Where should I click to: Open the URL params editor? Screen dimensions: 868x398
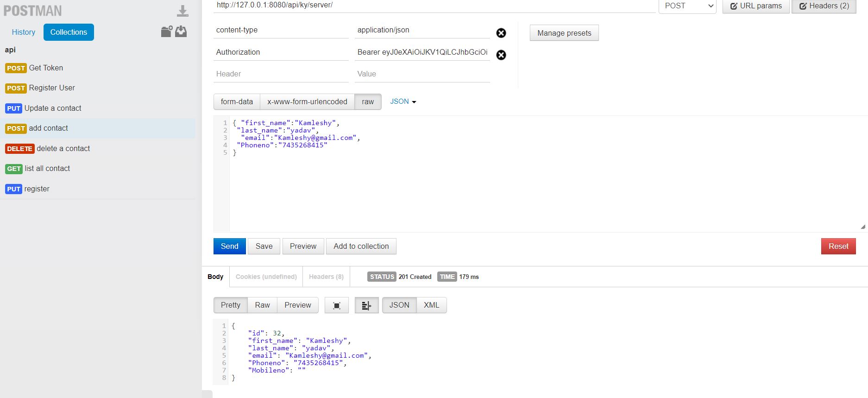[756, 6]
